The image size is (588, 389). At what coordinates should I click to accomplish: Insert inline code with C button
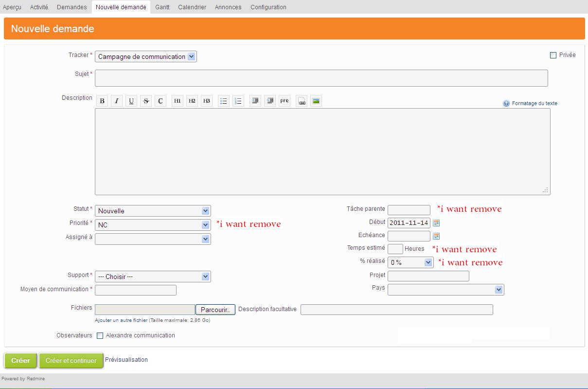click(160, 101)
